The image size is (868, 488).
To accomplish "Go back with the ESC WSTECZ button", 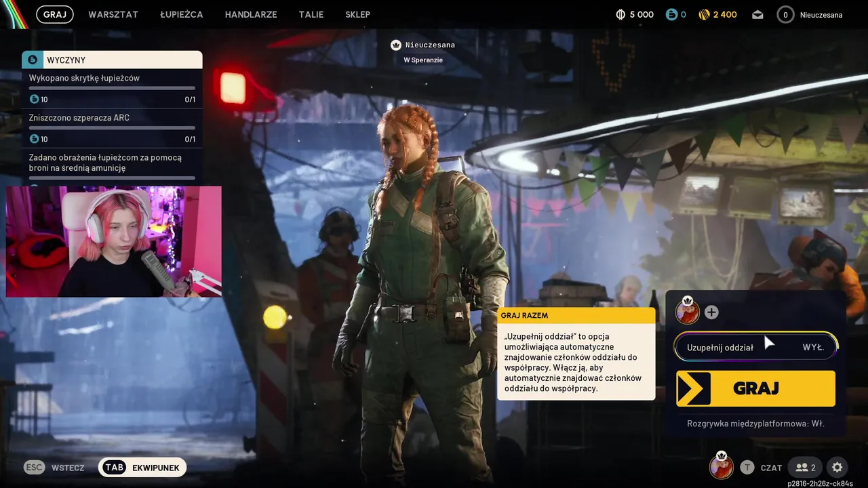I will click(54, 468).
